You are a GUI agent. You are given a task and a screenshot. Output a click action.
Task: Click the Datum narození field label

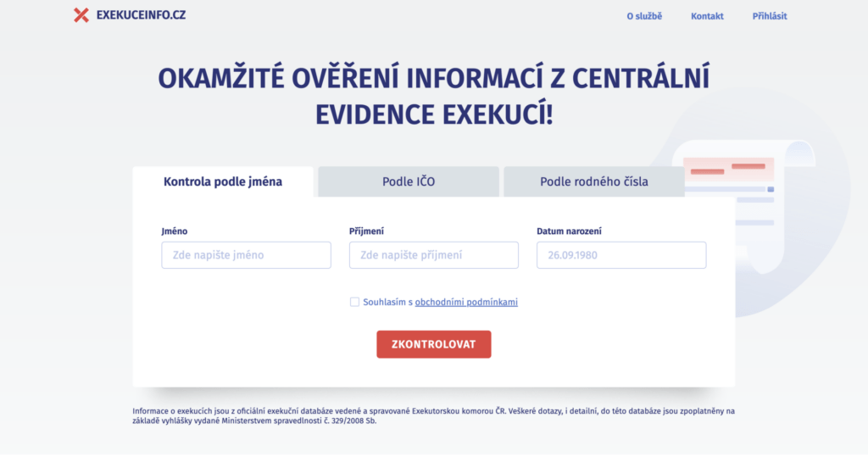[x=569, y=231]
